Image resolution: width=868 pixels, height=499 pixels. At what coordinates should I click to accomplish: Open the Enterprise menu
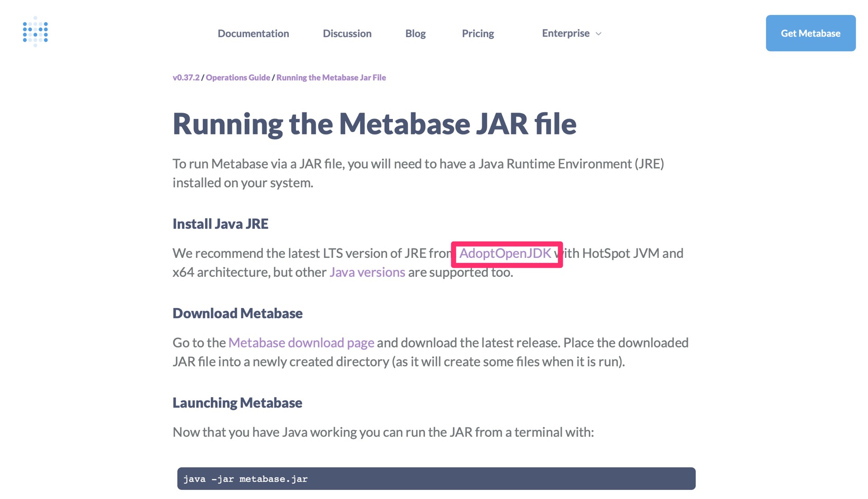(565, 33)
